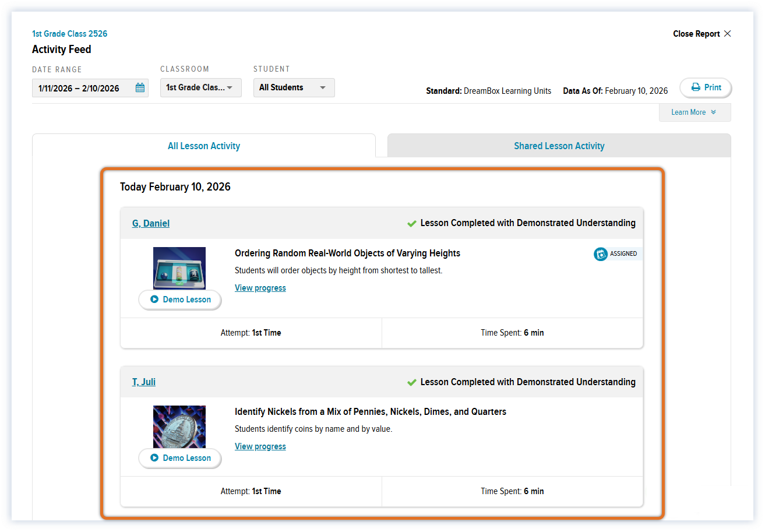Image resolution: width=765 pixels, height=532 pixels.
Task: Open student G, Daniel's profile link
Action: point(151,224)
